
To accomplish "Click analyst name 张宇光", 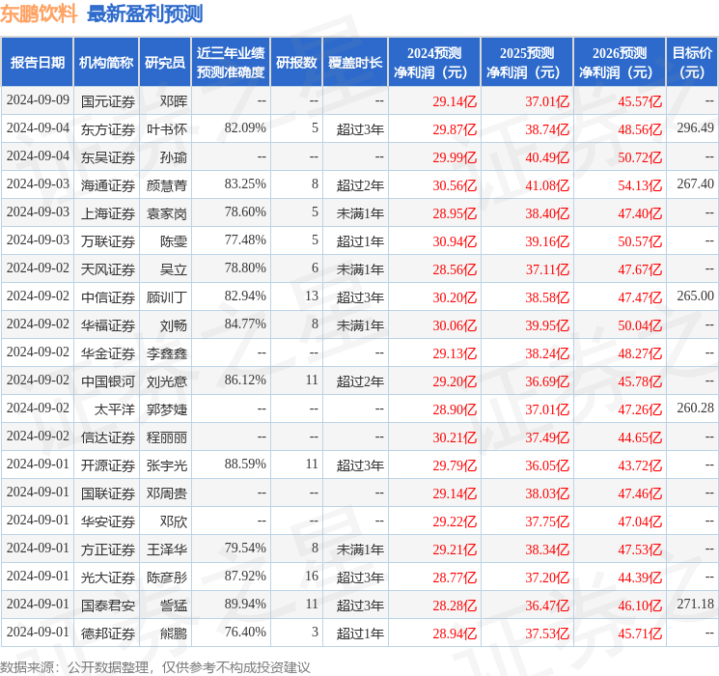I will click(167, 465).
